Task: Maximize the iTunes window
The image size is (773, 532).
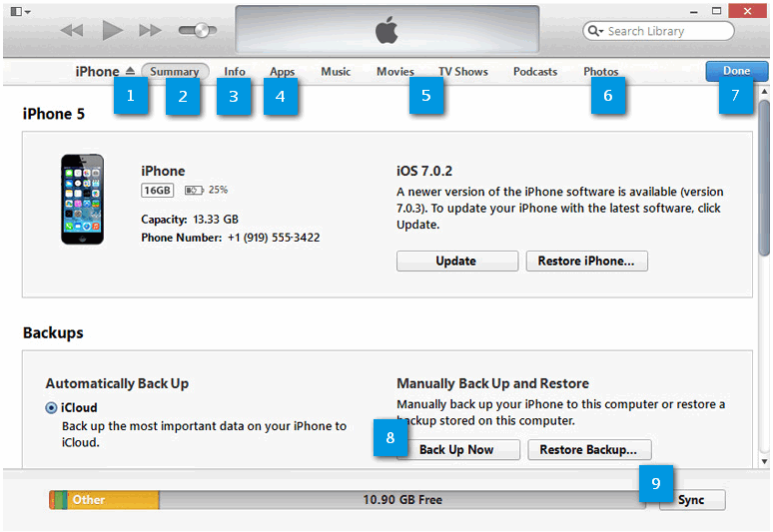Action: 717,11
